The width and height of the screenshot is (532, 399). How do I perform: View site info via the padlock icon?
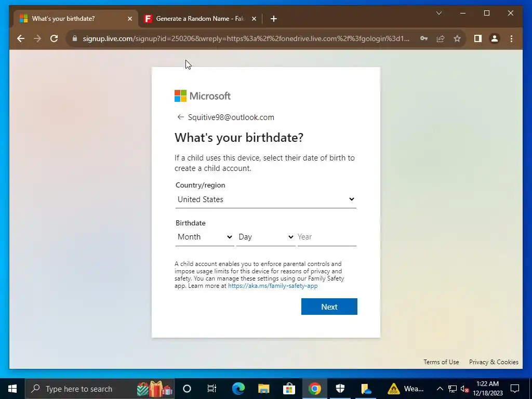[75, 38]
